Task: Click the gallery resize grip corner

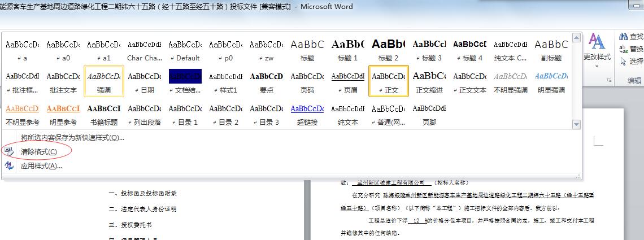Action: [578, 176]
